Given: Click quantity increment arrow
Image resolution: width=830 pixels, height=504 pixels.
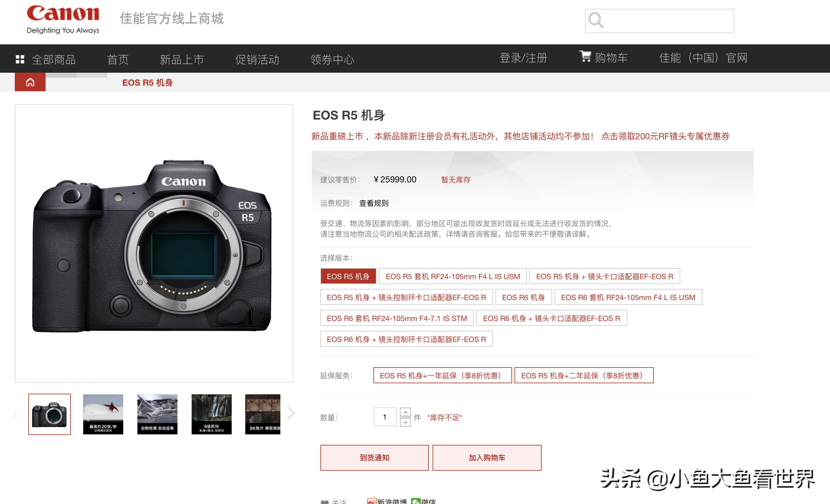Looking at the screenshot, I should [406, 412].
